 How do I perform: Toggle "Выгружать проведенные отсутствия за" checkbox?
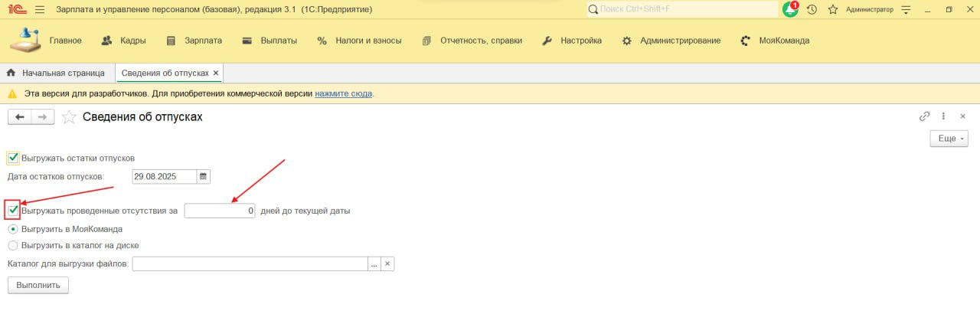coord(13,210)
